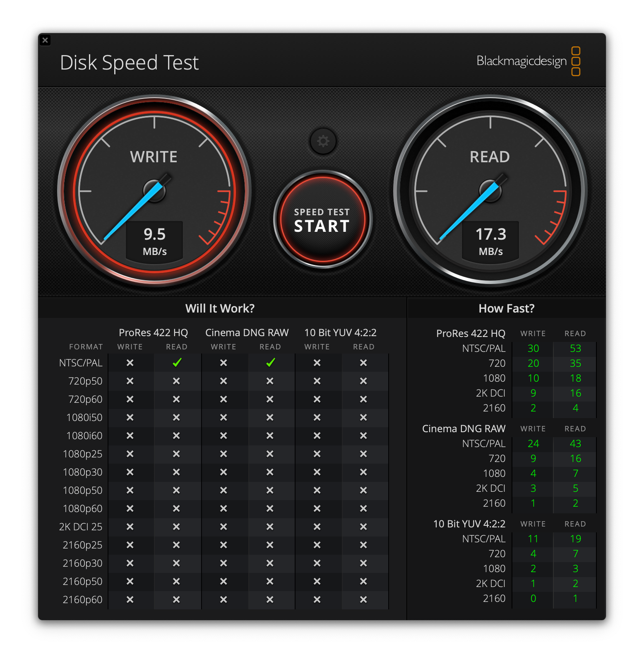
Task: Click 10 Bit YUV 2160 write value 0
Action: 533,599
